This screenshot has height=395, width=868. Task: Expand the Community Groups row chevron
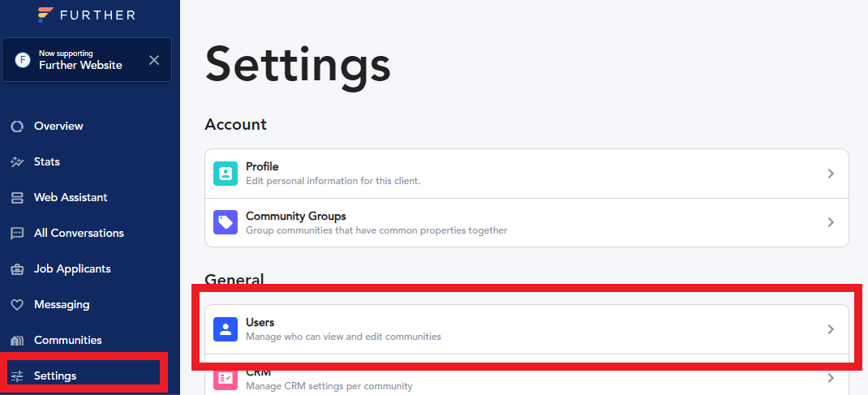click(831, 222)
